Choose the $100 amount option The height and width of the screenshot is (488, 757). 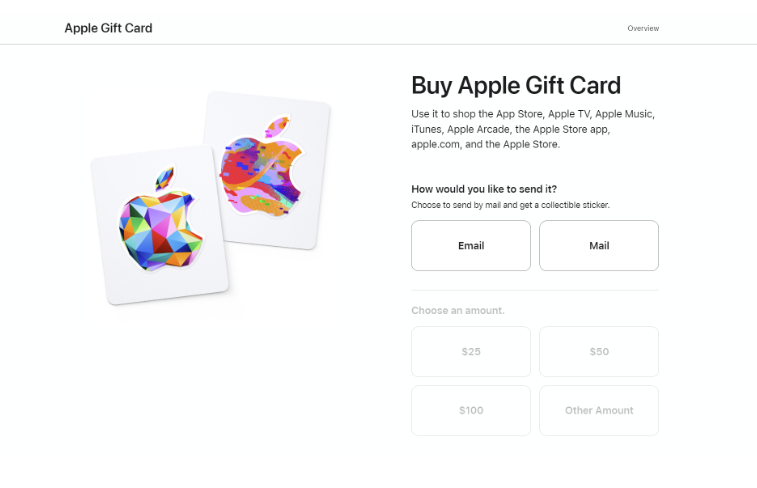[x=471, y=411]
